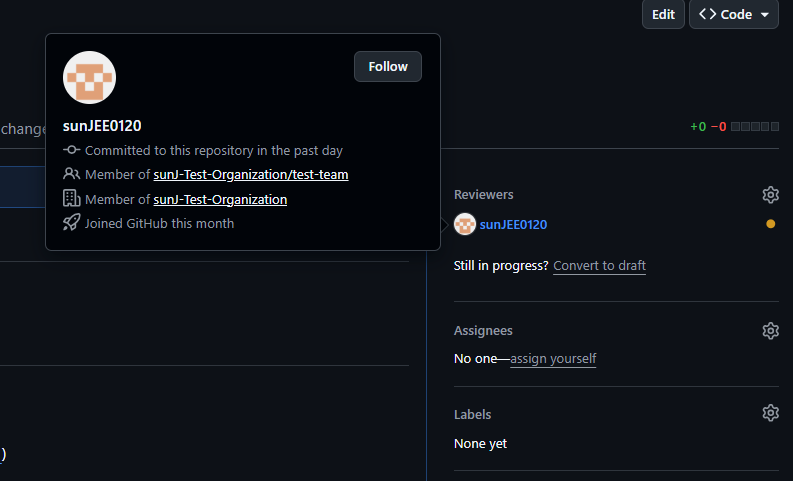Open the Reviewers settings gear
793x481 pixels.
point(770,195)
